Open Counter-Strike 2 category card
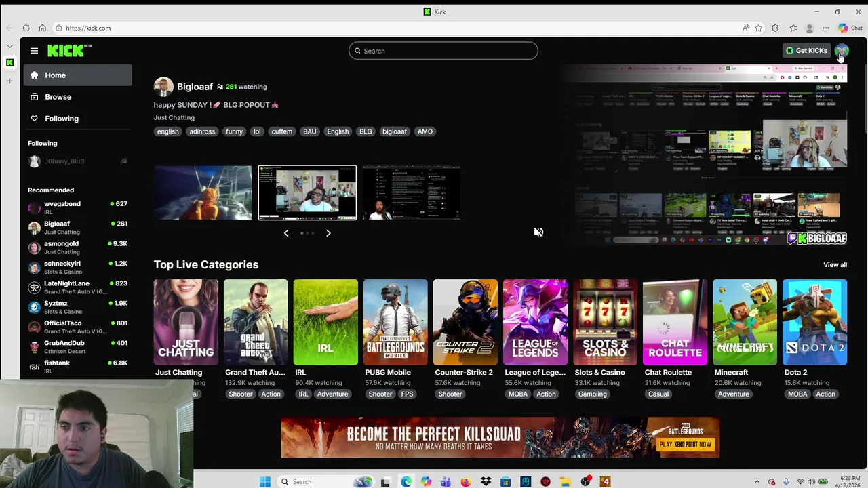Screen dimensions: 868x488 pyautogui.click(x=465, y=322)
